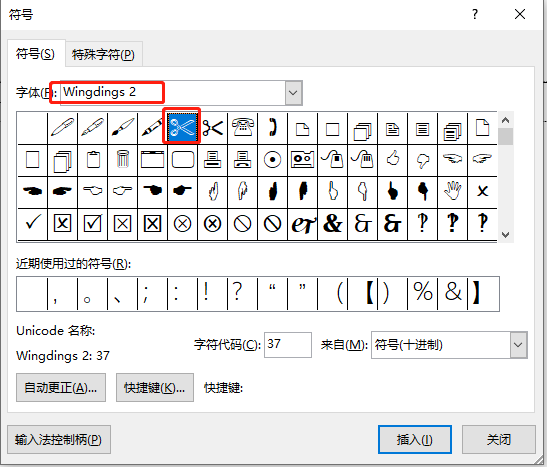
Task: Select the recently used left black bracket 【
Action: pyautogui.click(x=362, y=294)
